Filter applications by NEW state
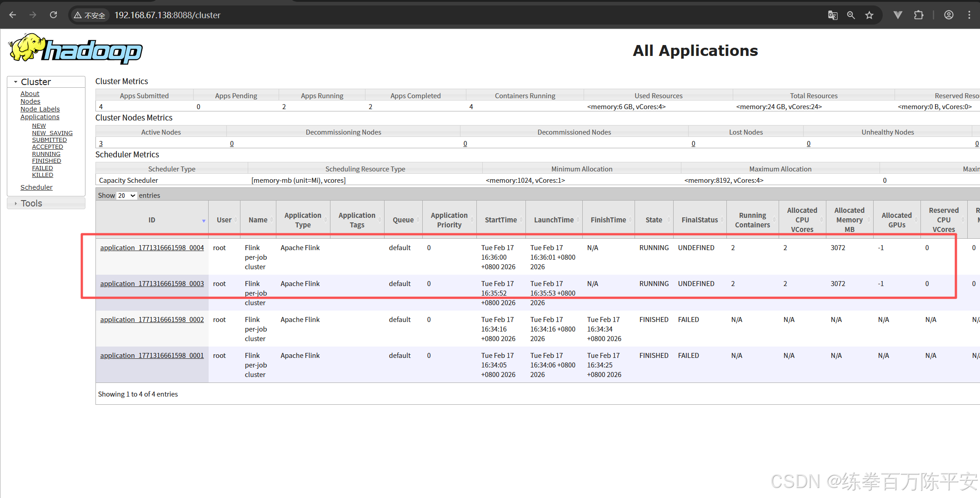This screenshot has width=980, height=498. click(x=39, y=126)
